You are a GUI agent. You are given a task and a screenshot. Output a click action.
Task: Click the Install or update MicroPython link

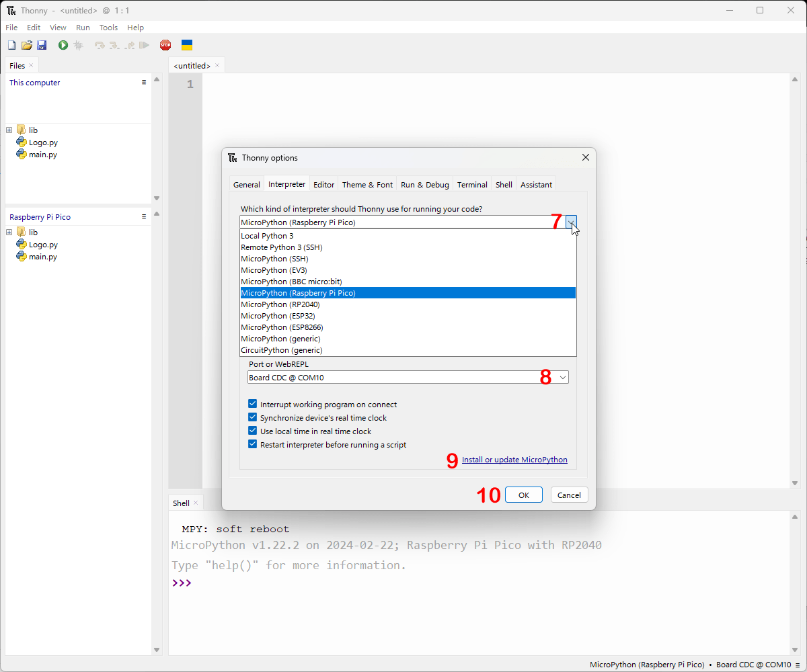[x=514, y=460]
